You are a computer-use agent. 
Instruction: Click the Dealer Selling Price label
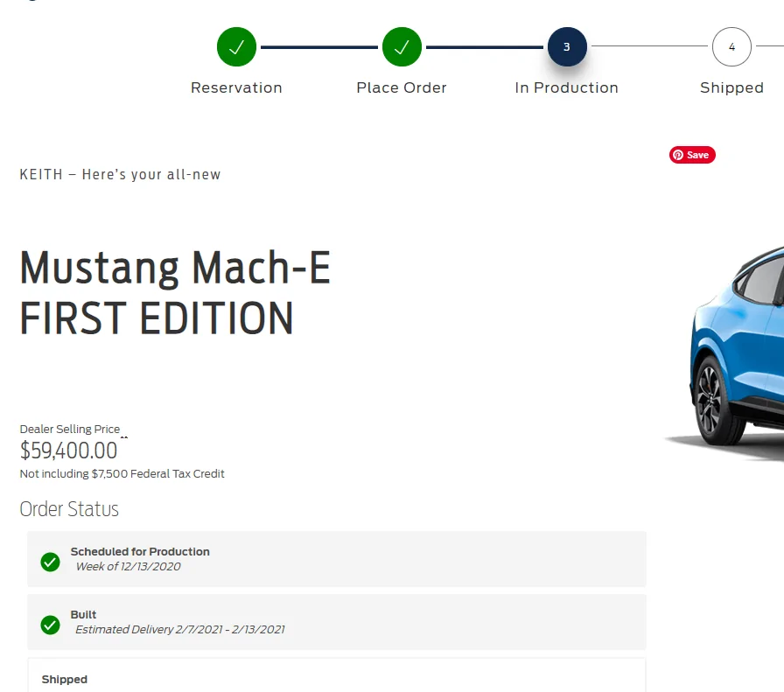(69, 429)
